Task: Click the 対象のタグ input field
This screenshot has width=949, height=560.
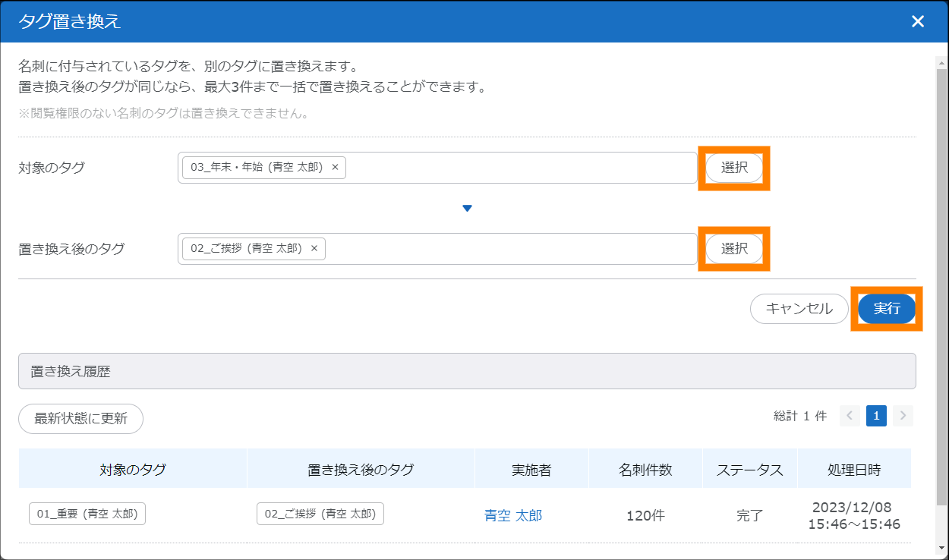Action: [x=516, y=168]
